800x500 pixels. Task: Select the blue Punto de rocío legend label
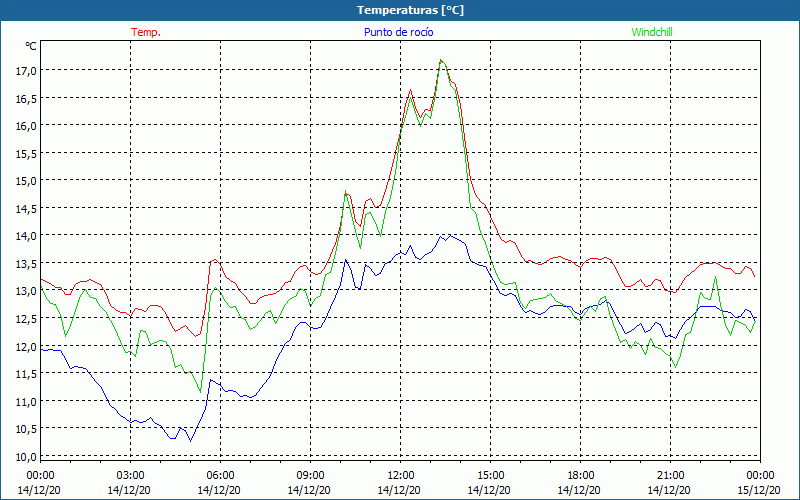pos(398,32)
